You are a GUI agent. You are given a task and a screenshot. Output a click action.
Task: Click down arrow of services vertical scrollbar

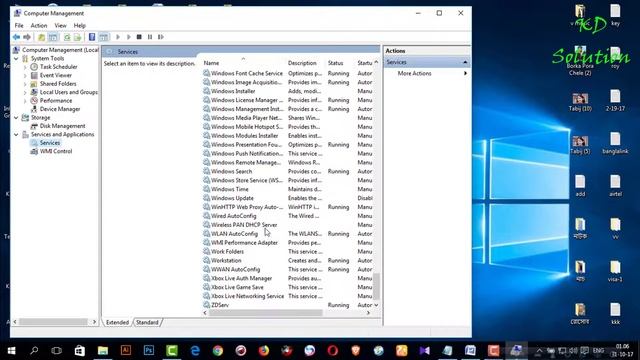pyautogui.click(x=376, y=305)
